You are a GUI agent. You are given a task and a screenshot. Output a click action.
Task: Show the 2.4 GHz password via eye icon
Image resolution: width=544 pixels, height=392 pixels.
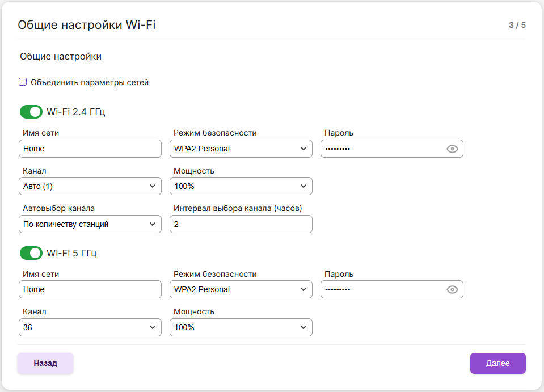tap(452, 149)
